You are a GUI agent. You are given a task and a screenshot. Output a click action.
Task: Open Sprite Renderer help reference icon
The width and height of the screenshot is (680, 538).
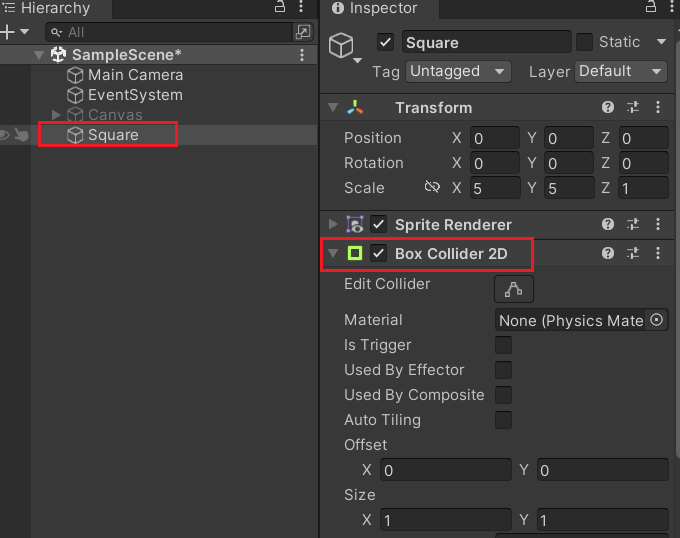tap(608, 224)
